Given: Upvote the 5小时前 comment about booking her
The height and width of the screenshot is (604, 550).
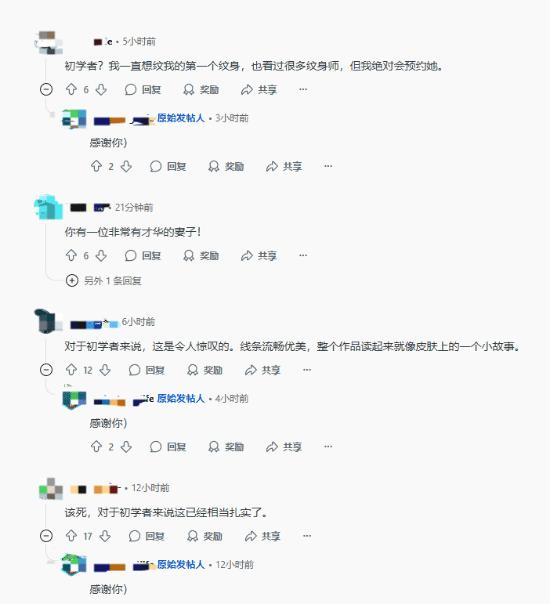Looking at the screenshot, I should (71, 90).
